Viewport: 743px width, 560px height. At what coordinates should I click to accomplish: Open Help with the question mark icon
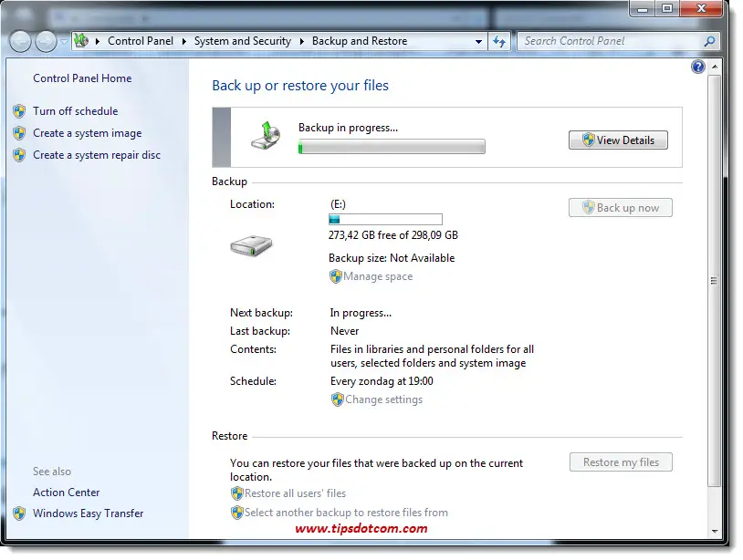tap(698, 67)
